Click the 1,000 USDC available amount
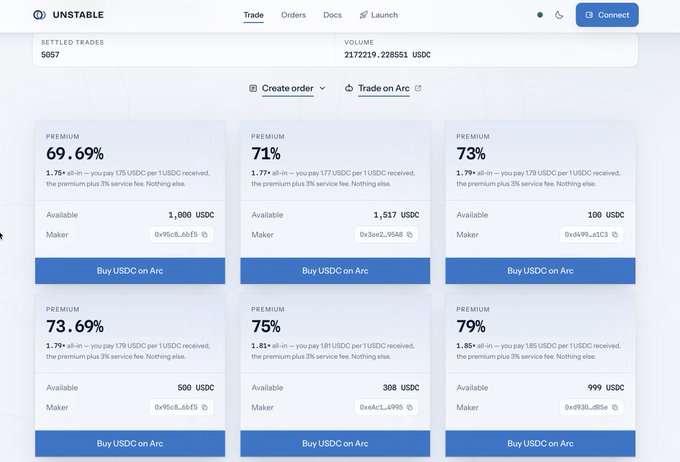 click(191, 215)
